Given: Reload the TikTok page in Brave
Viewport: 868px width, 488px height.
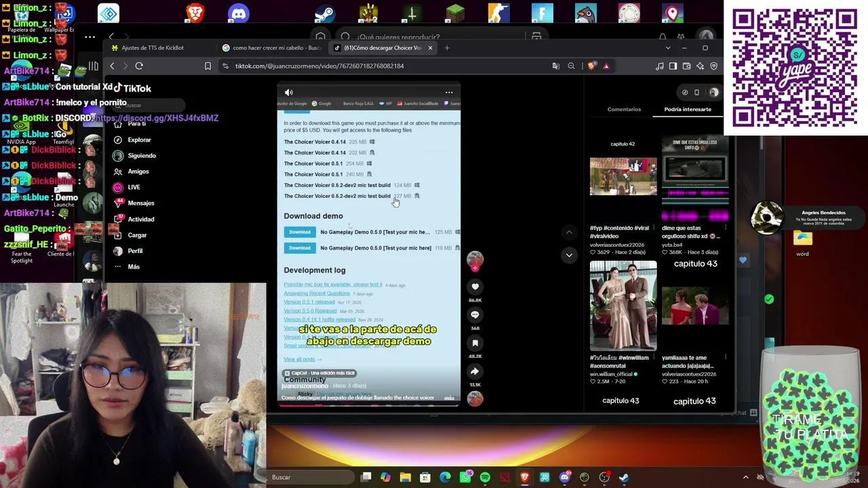Looking at the screenshot, I should point(139,66).
